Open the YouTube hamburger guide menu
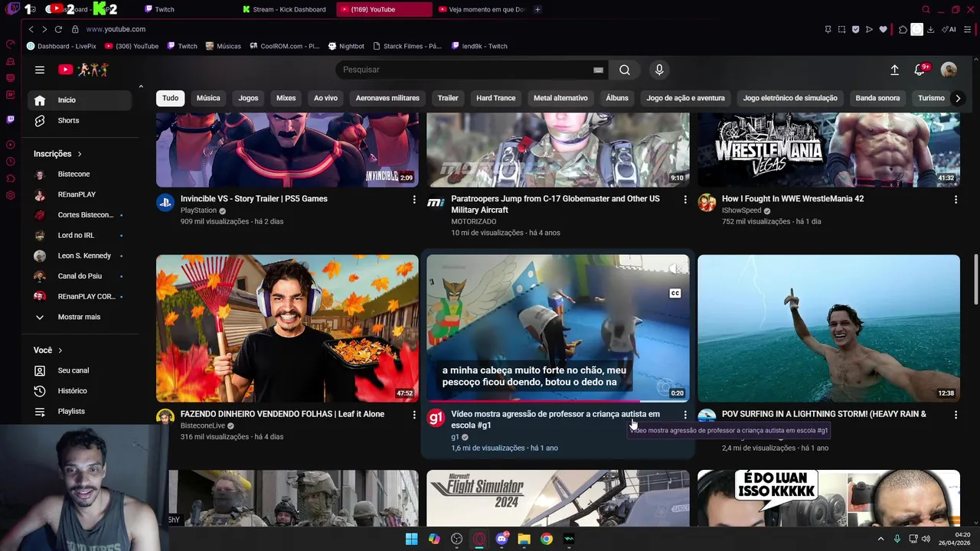The width and height of the screenshot is (980, 551). pos(40,70)
